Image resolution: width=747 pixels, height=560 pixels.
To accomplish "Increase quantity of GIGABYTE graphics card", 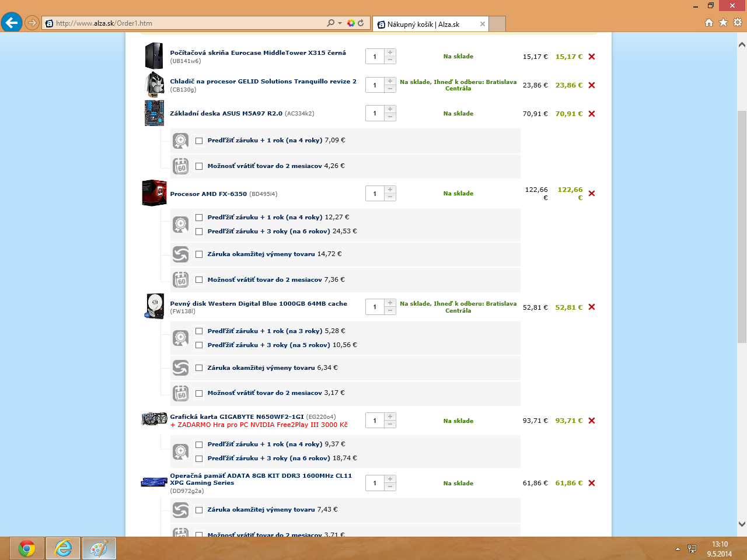I will point(390,416).
